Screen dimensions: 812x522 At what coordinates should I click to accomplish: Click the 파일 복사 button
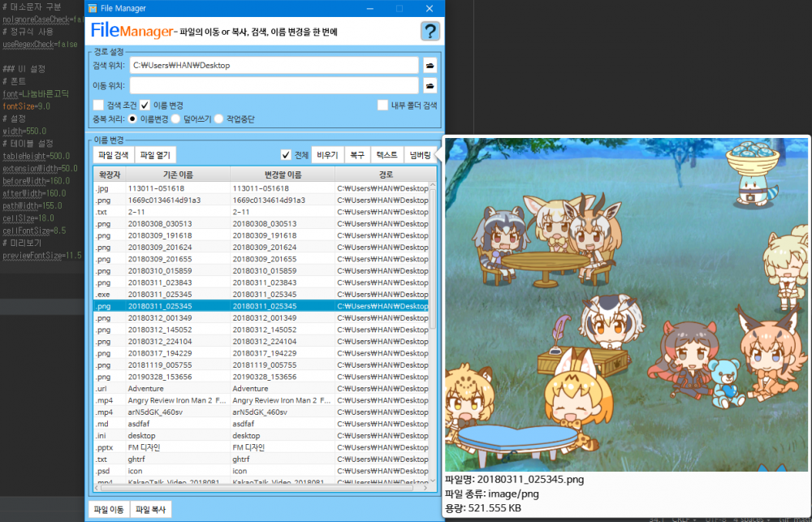click(151, 510)
